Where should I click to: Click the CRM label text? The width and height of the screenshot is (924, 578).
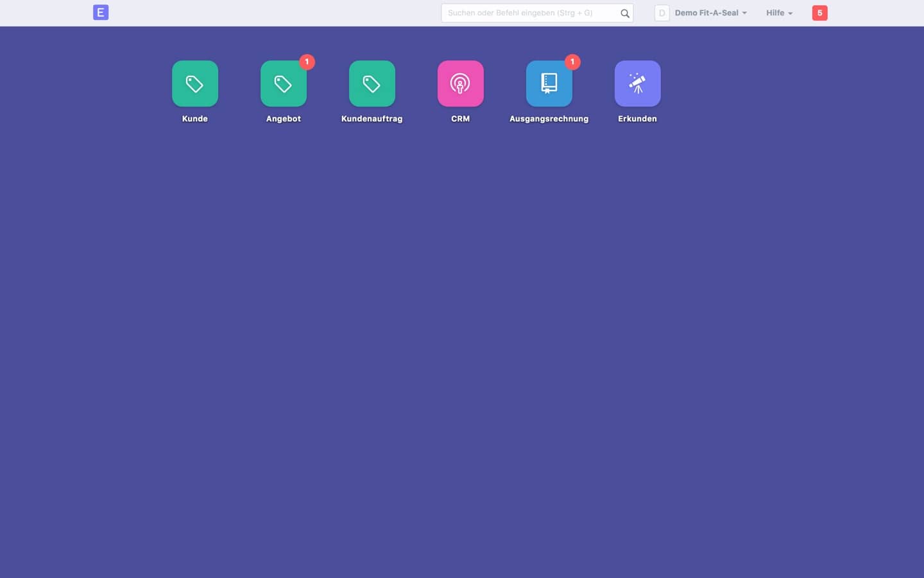point(461,119)
